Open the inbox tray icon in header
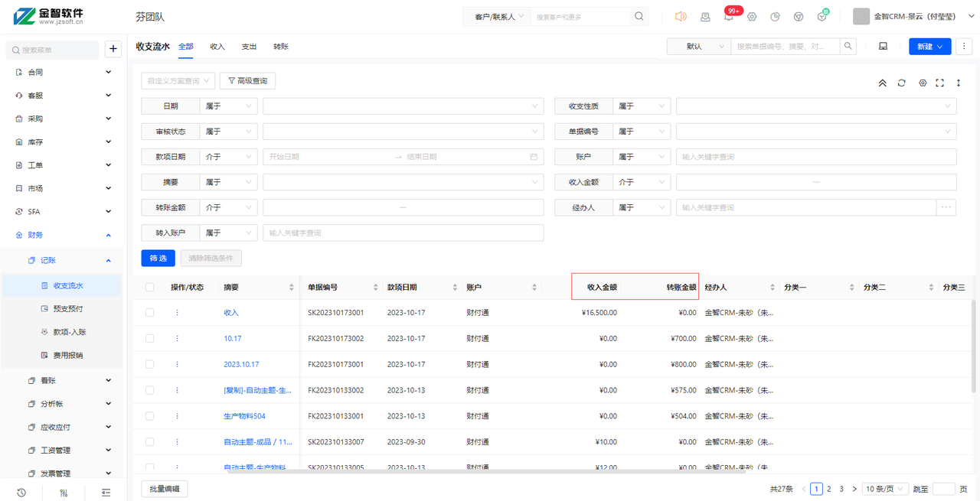This screenshot has width=980, height=501. point(705,16)
